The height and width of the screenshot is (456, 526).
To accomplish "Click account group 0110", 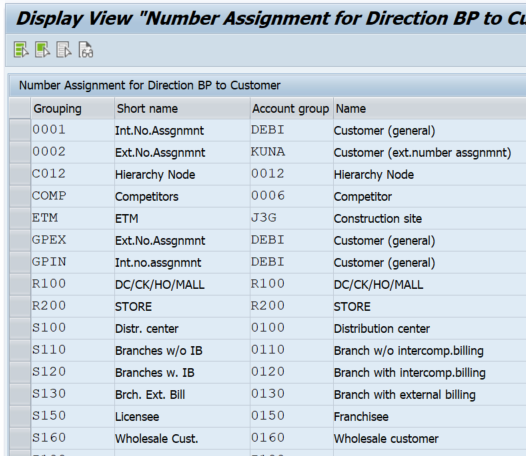I will click(292, 350).
